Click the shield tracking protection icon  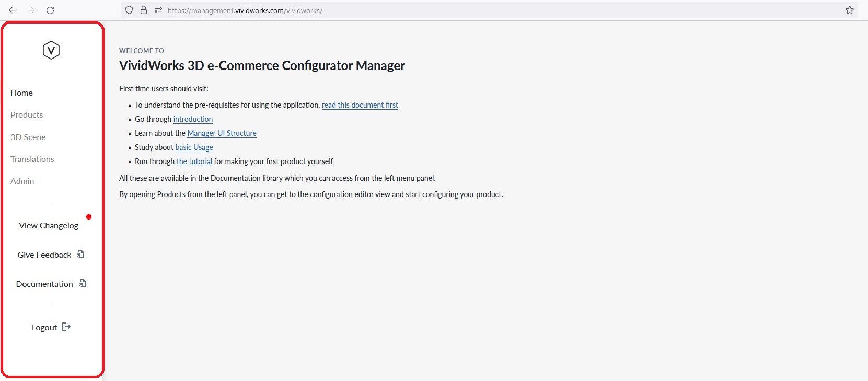(129, 10)
